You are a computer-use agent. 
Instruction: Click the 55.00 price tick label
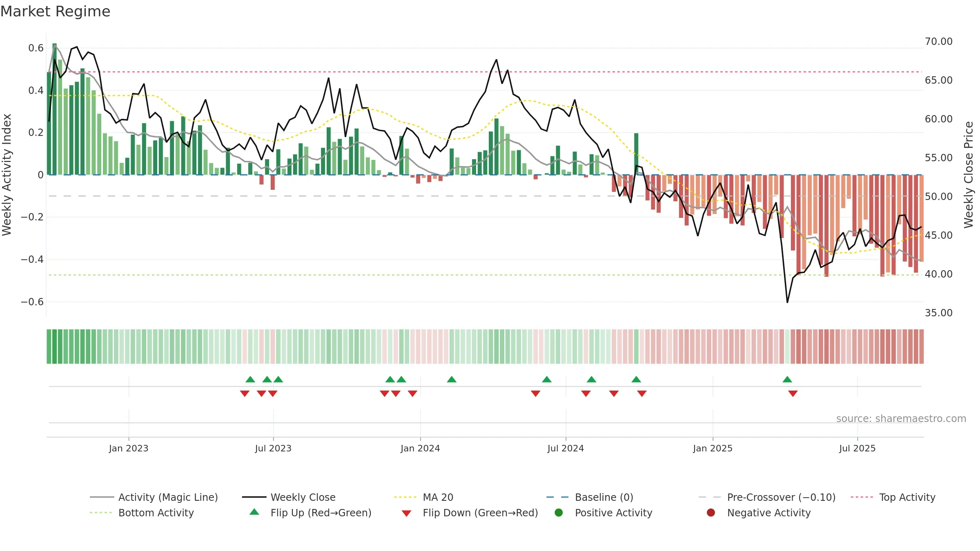939,158
